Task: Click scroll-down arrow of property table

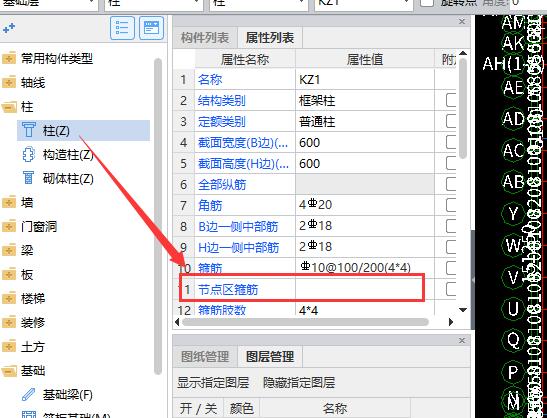Action: (463, 310)
